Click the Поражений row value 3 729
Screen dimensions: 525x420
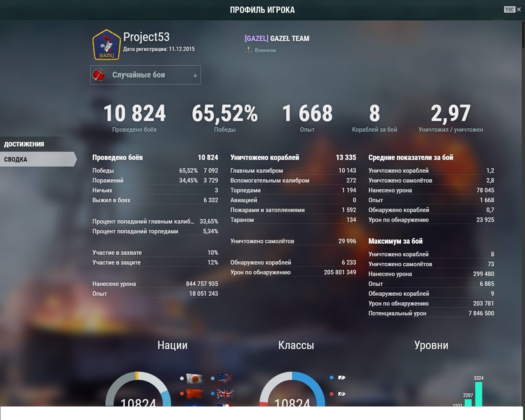[x=211, y=180]
